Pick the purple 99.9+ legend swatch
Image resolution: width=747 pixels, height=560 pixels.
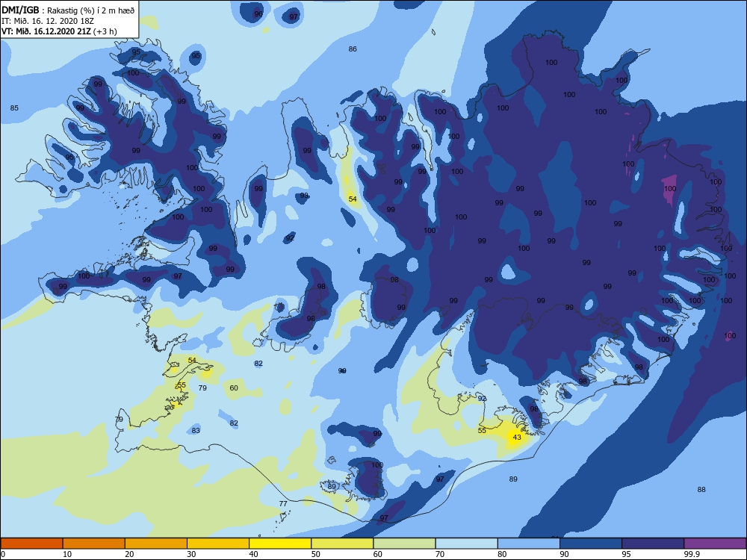[x=715, y=544]
